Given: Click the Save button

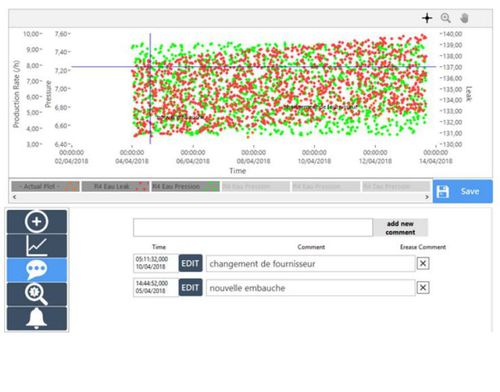Looking at the screenshot, I should click(x=462, y=191).
